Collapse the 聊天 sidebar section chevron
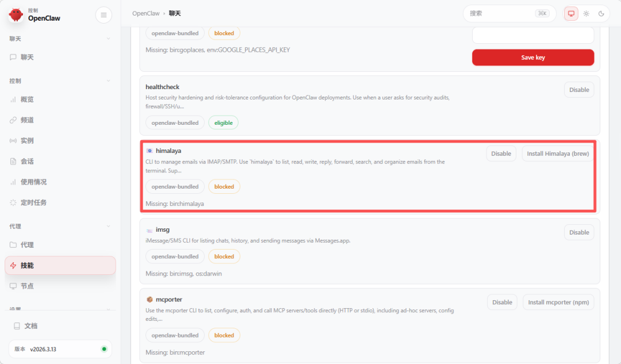Image resolution: width=621 pixels, height=364 pixels. tap(108, 39)
